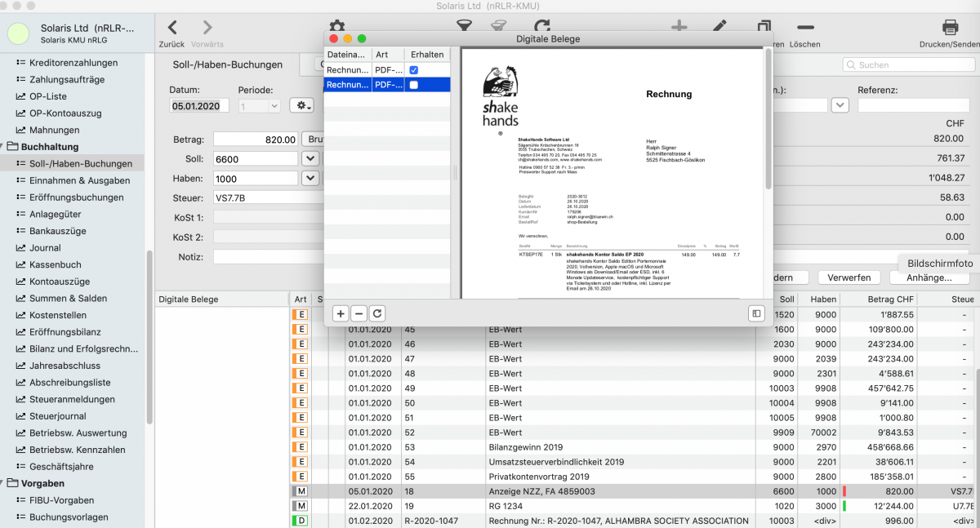Click the pencil edit icon in toolbar
Viewport: 980px width, 528px height.
(719, 27)
